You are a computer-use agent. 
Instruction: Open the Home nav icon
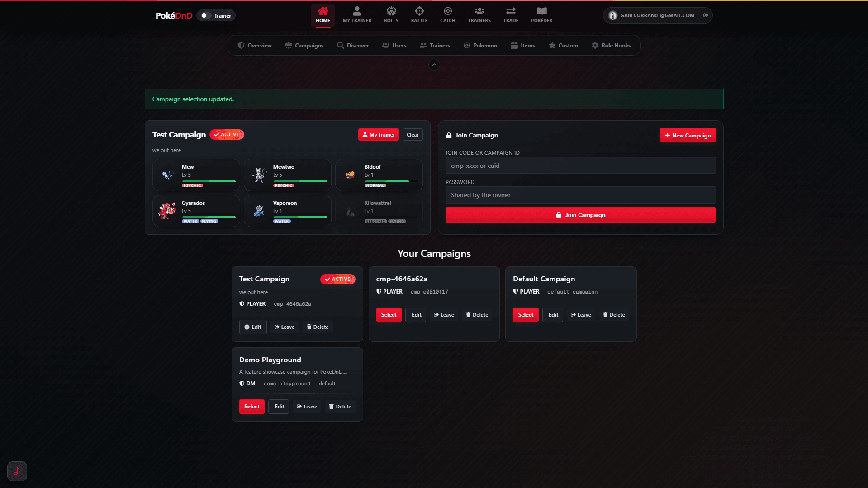coord(323,15)
